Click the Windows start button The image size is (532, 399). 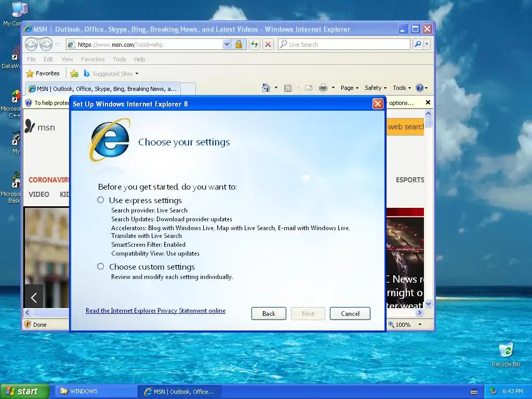24,391
